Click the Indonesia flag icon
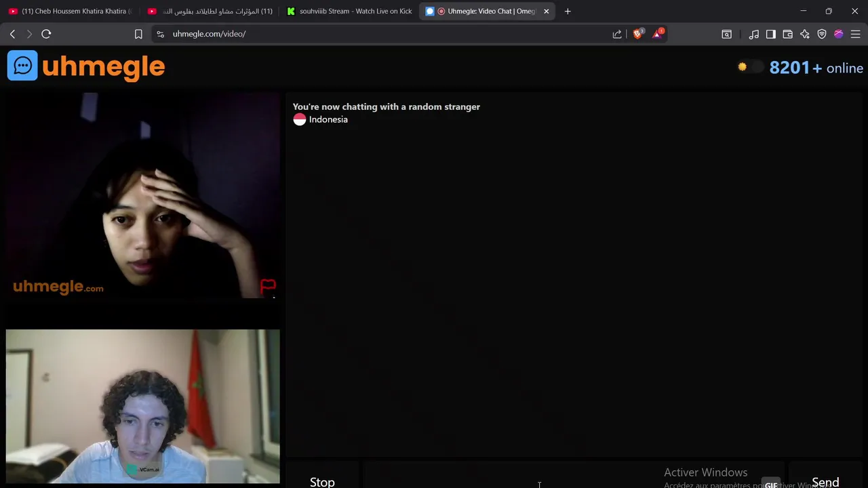Screen dimensions: 868x488 click(x=300, y=119)
